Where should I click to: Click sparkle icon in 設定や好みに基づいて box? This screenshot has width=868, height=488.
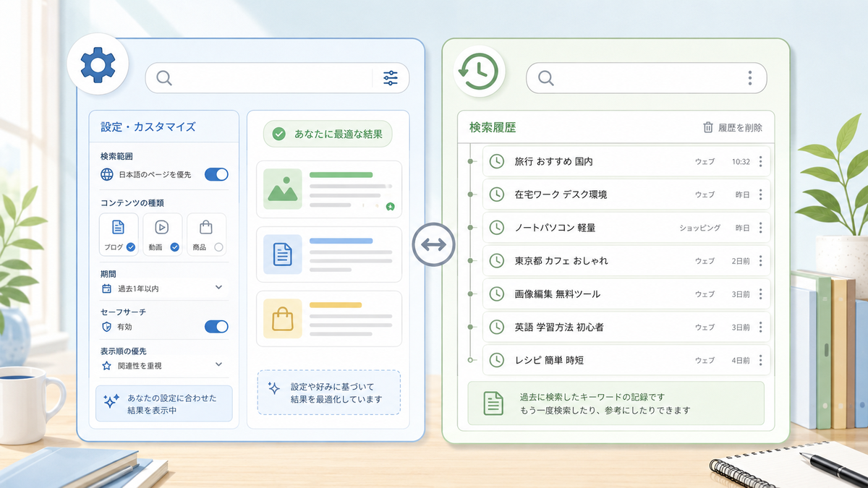(274, 389)
